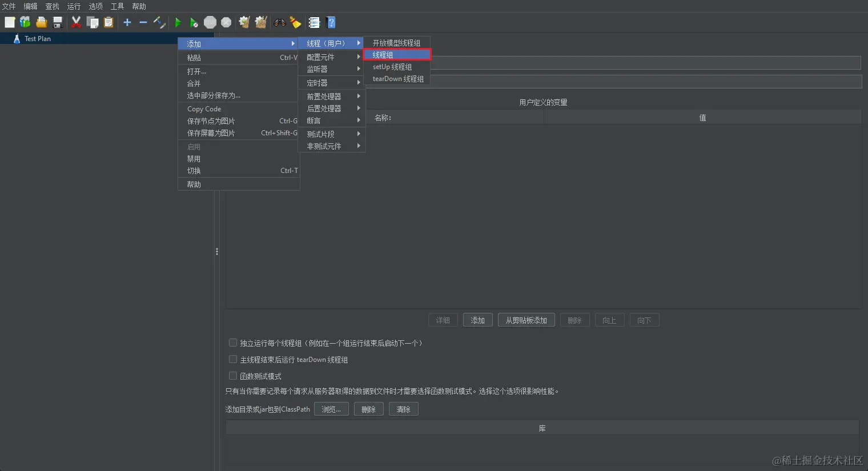
Task: Click the 浏览... button for ClassPath
Action: point(331,409)
